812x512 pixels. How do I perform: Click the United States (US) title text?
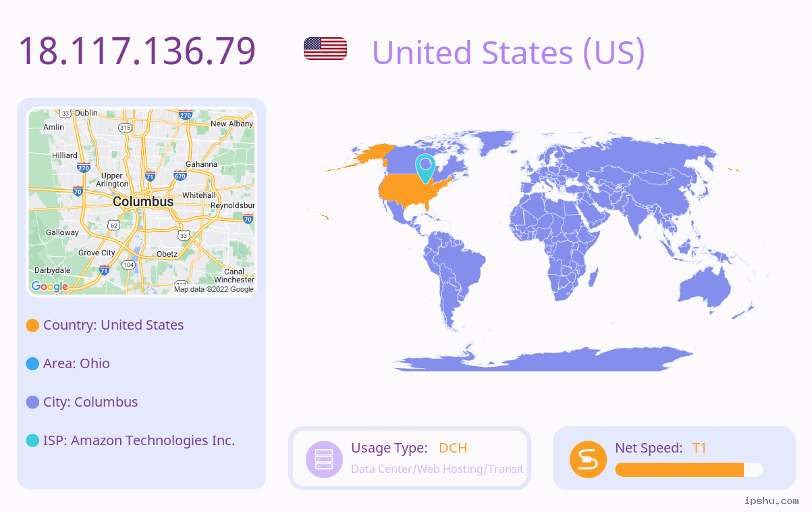[508, 53]
